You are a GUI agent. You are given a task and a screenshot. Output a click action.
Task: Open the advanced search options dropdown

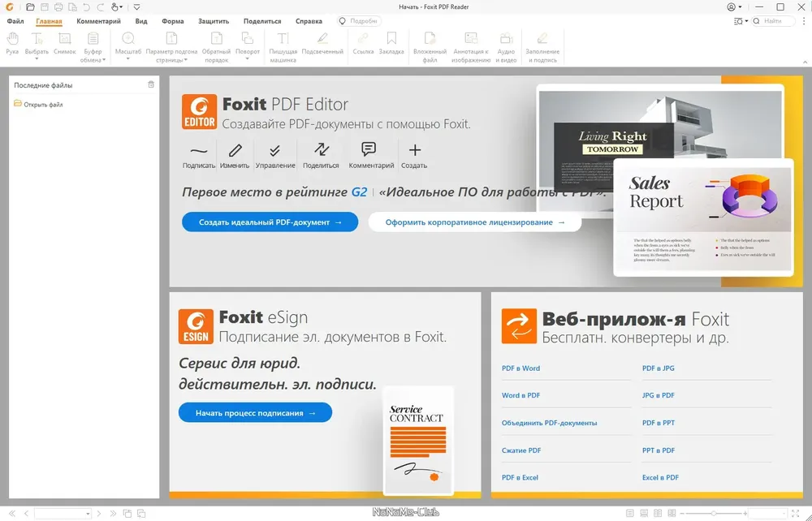[741, 21]
